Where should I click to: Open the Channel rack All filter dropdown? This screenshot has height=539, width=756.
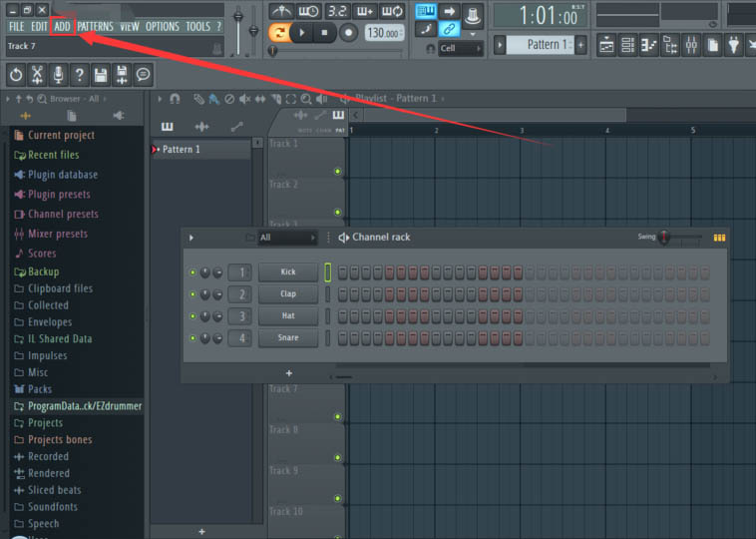287,238
